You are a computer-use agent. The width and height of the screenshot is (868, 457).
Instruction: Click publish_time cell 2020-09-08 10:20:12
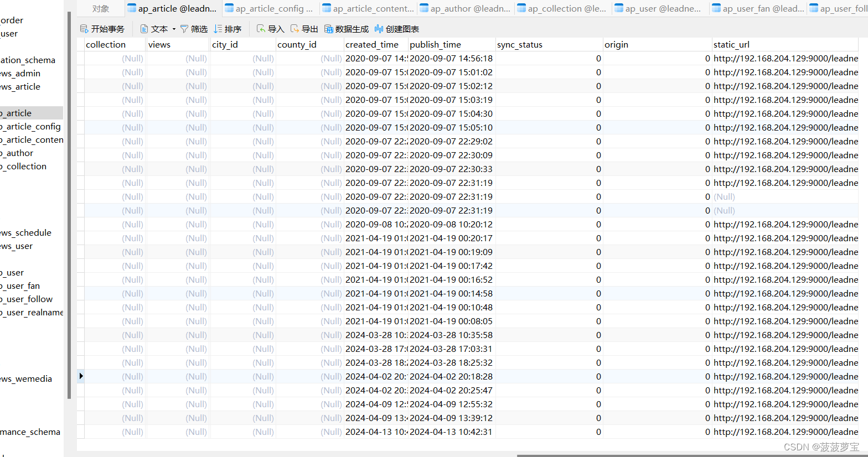(452, 224)
